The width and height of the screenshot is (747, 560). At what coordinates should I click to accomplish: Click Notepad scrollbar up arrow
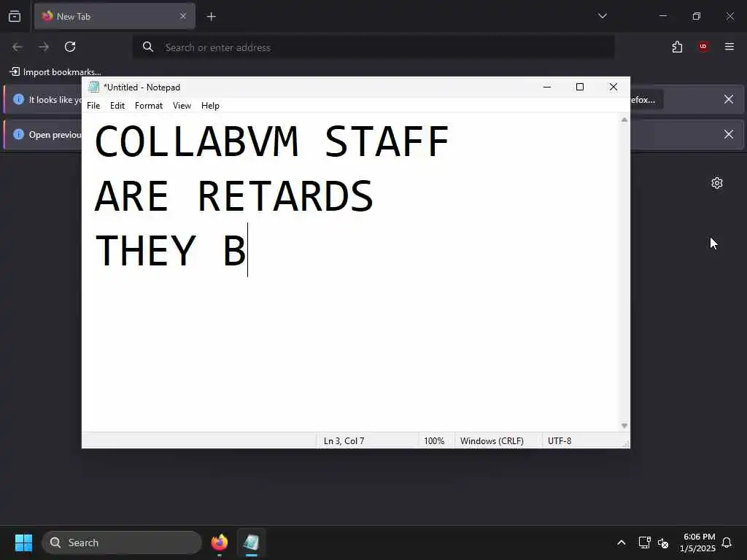pyautogui.click(x=624, y=120)
